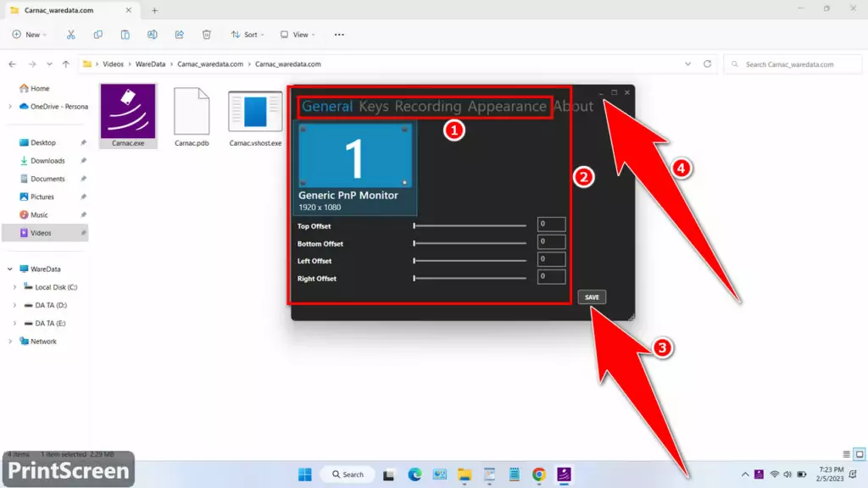This screenshot has width=868, height=488.
Task: Click the Share icon in Explorer toolbar
Action: [180, 35]
